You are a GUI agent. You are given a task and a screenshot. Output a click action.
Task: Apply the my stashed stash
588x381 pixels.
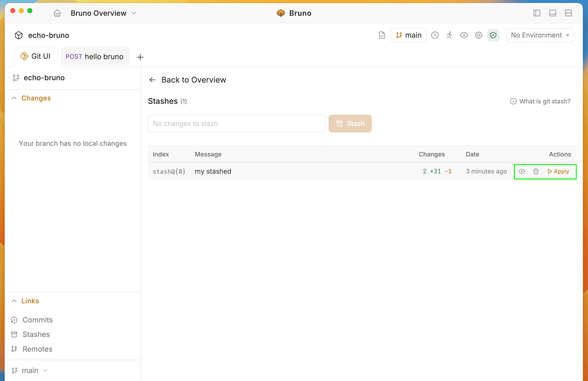tap(558, 172)
